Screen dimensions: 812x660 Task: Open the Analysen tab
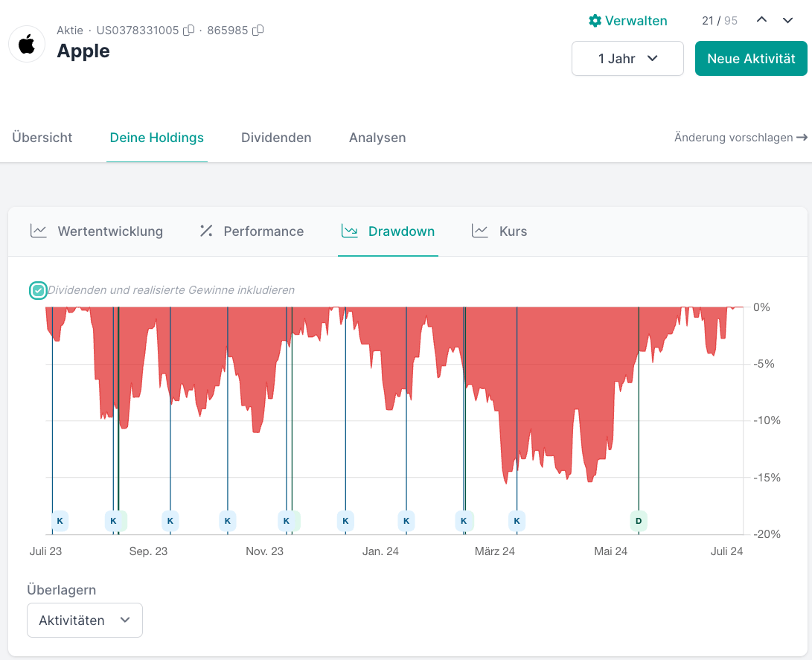point(377,138)
